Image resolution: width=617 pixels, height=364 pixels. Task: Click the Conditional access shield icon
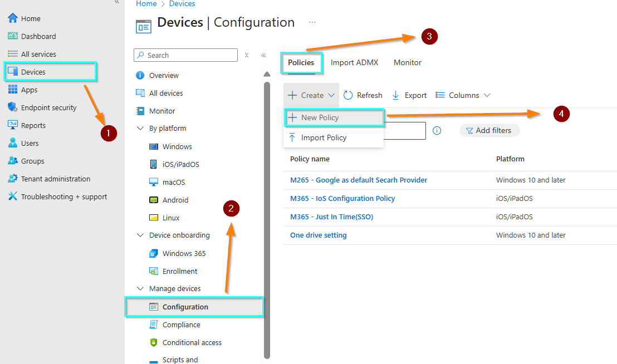(154, 342)
